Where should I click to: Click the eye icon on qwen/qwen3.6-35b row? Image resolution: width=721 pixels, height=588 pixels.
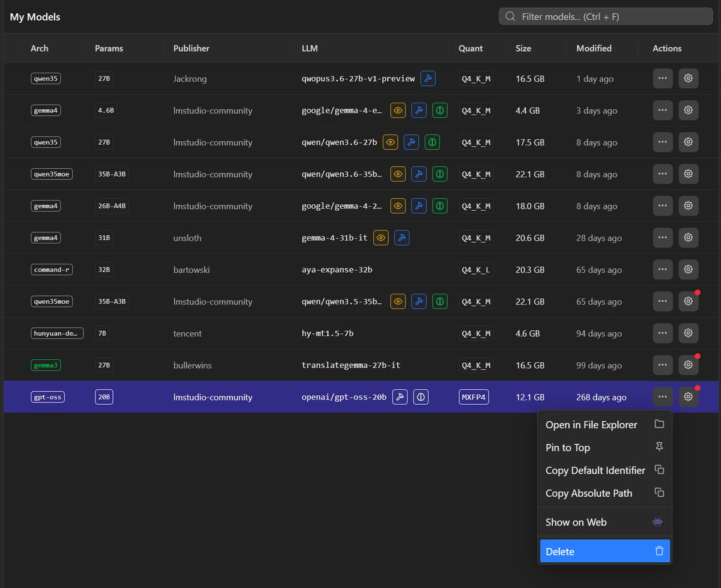pyautogui.click(x=398, y=174)
